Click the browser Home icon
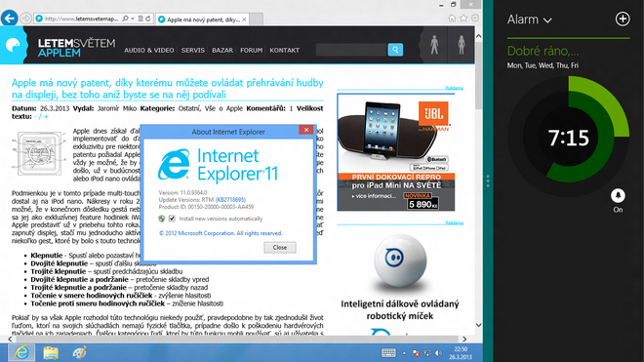Image resolution: width=644 pixels, height=362 pixels. click(452, 19)
